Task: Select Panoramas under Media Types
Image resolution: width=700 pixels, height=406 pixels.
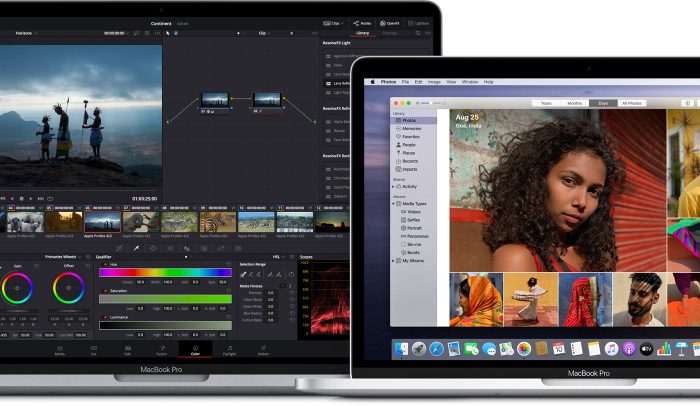Action: point(415,236)
